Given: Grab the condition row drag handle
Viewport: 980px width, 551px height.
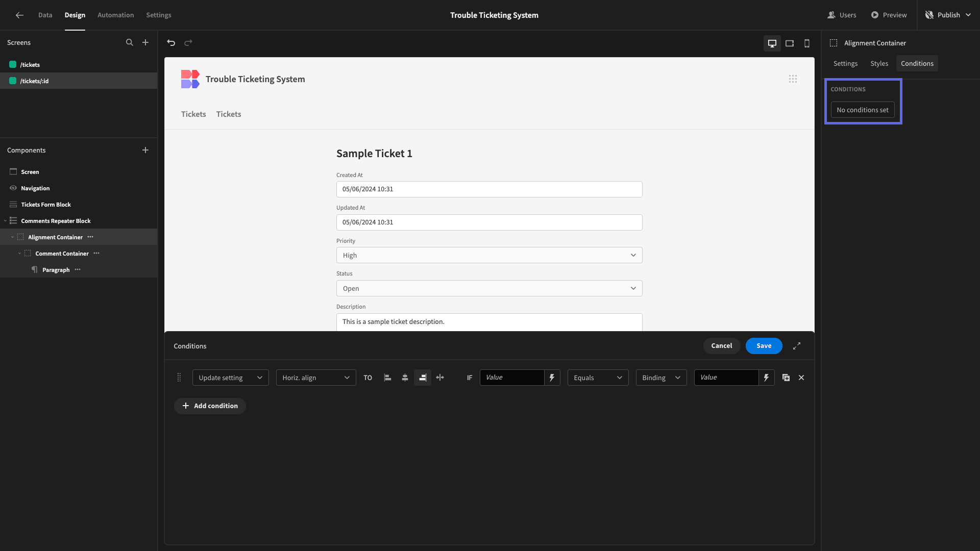Looking at the screenshot, I should pos(179,378).
